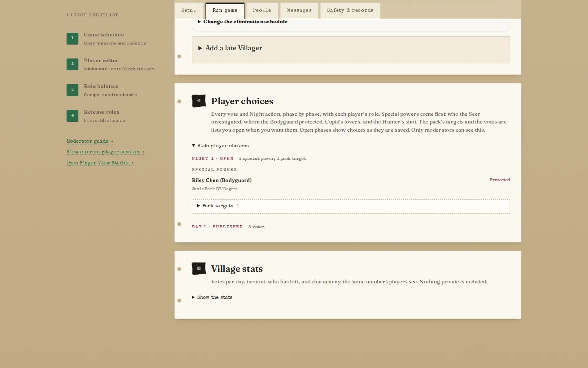Click the 8 votes count
The image size is (588, 368).
point(256,227)
